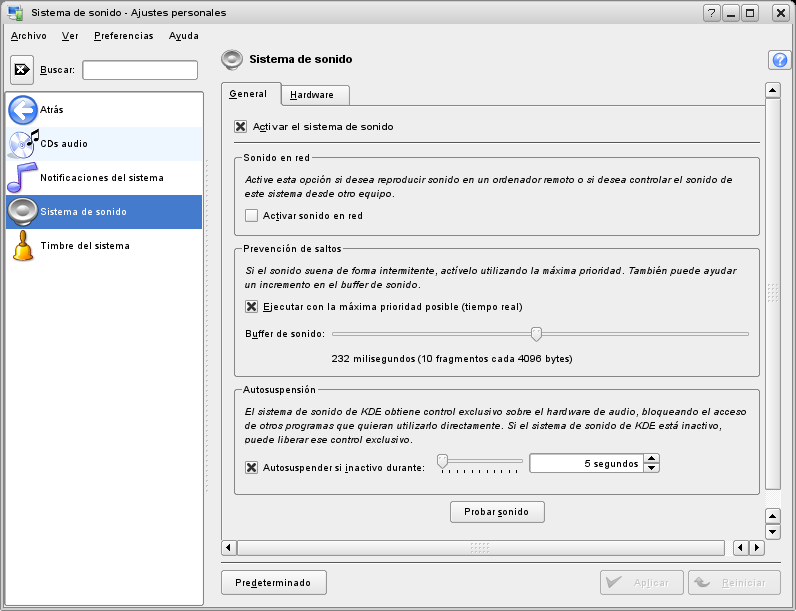This screenshot has width=796, height=611.
Task: Click the clear search icon beside Buscar
Action: click(23, 70)
